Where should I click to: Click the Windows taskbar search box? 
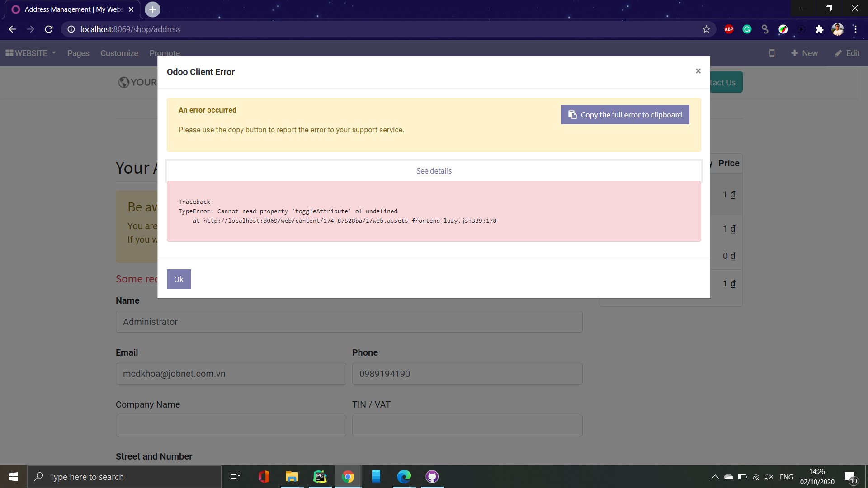(124, 477)
